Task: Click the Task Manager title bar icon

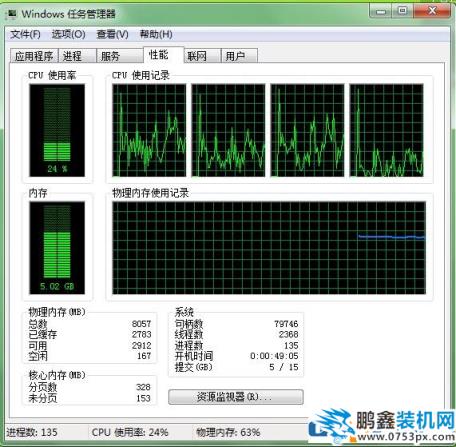Action: pyautogui.click(x=11, y=14)
